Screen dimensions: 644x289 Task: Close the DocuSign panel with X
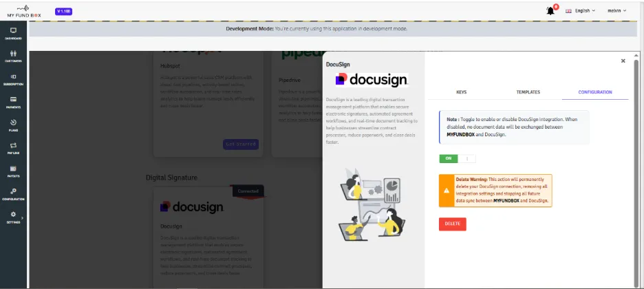tap(623, 61)
